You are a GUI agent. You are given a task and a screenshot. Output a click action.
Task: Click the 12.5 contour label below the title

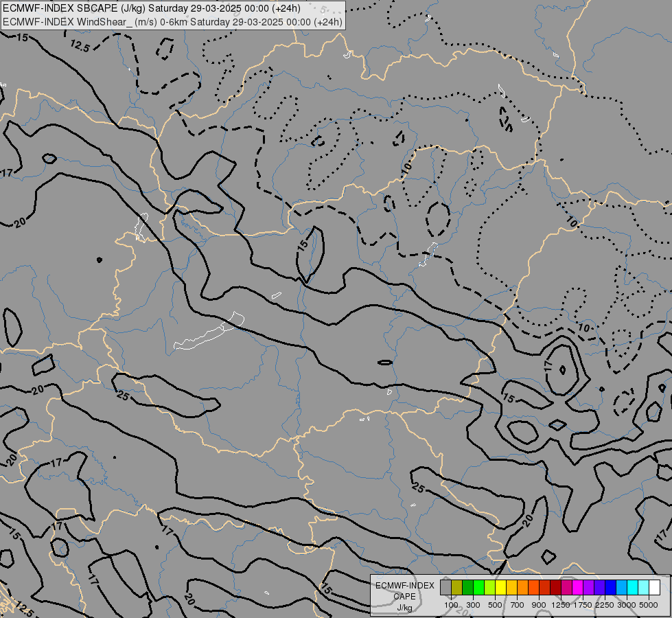[x=80, y=45]
